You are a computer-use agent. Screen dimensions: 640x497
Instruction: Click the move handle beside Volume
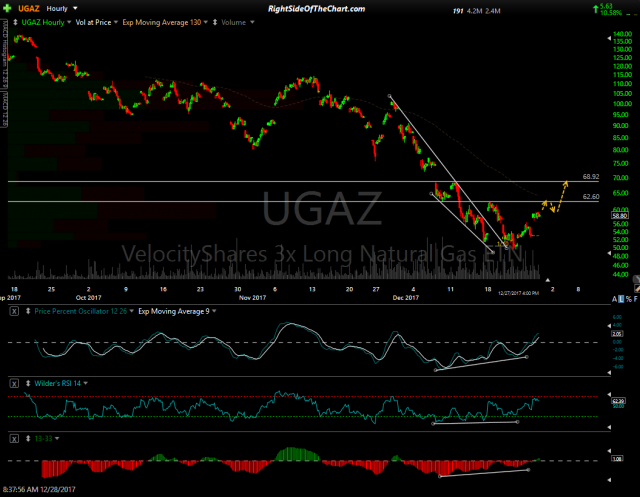click(x=215, y=22)
